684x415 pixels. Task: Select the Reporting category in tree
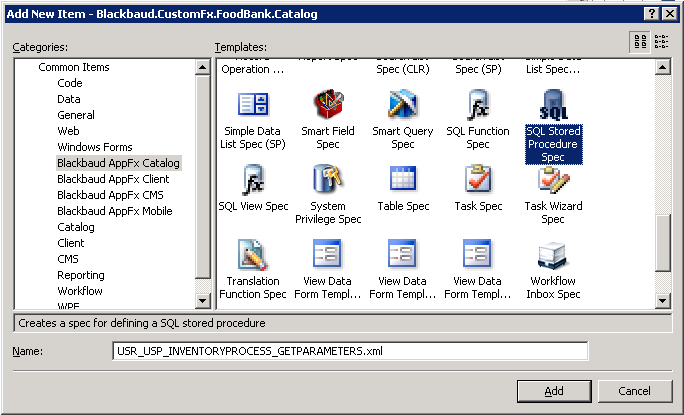80,275
